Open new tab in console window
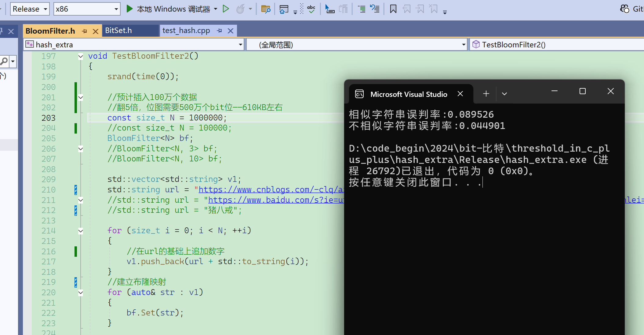644x335 pixels. tap(486, 94)
